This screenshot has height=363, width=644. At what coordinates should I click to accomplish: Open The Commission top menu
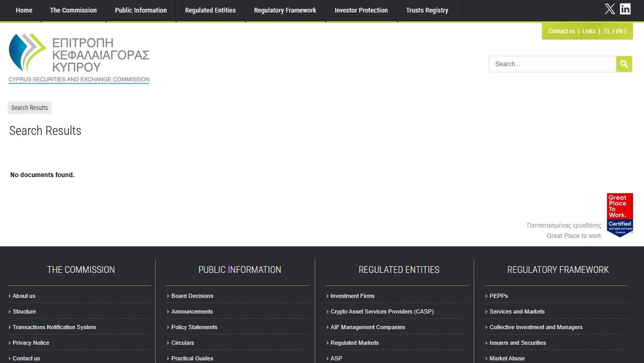click(73, 10)
